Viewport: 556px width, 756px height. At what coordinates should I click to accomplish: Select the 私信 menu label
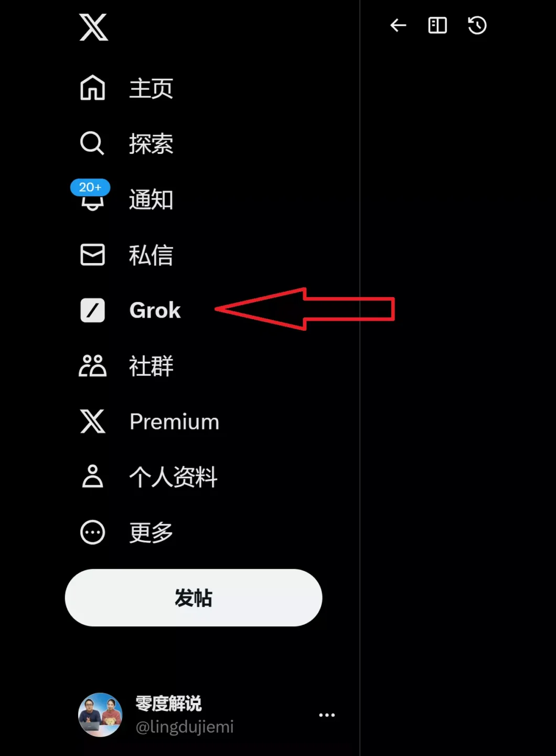[151, 255]
